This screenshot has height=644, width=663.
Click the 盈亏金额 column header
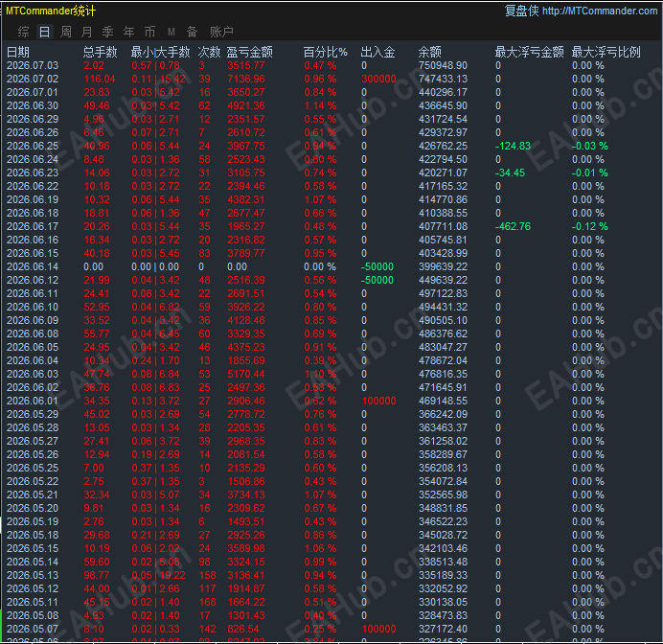[x=249, y=52]
